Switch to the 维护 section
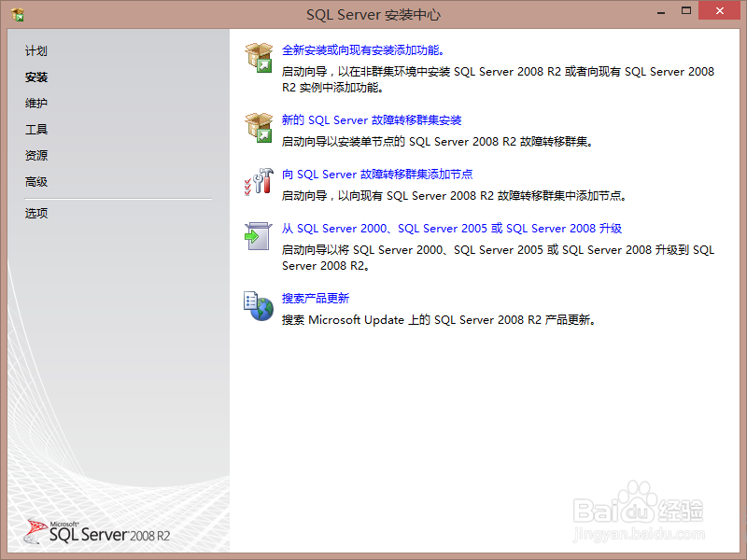747x560 pixels. 36,103
